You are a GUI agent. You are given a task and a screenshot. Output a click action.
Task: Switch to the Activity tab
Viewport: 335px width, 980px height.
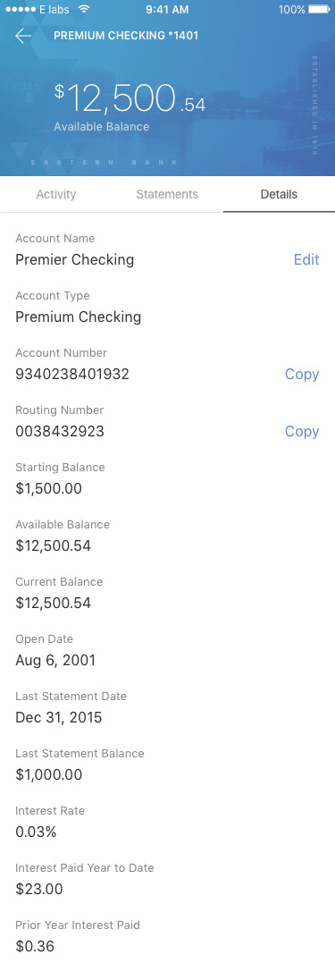[x=55, y=194]
